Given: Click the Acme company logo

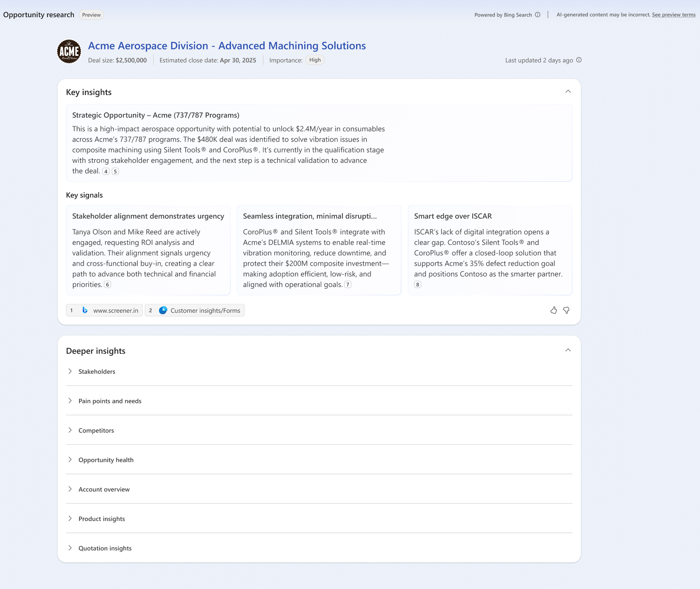Looking at the screenshot, I should [x=69, y=51].
